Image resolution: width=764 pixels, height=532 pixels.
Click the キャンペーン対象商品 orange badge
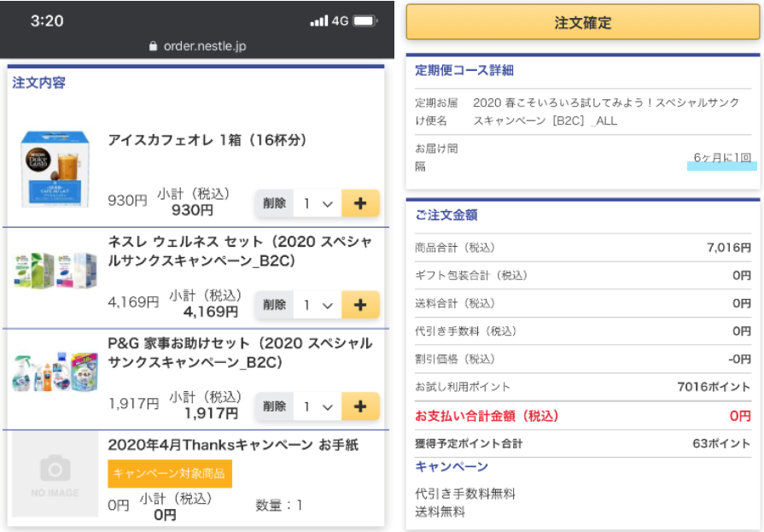[x=170, y=473]
